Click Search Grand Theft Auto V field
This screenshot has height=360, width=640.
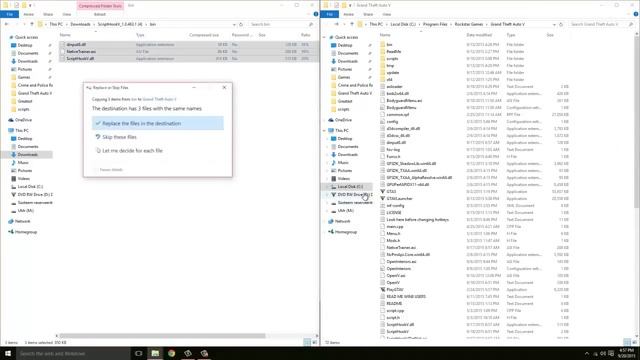click(602, 24)
